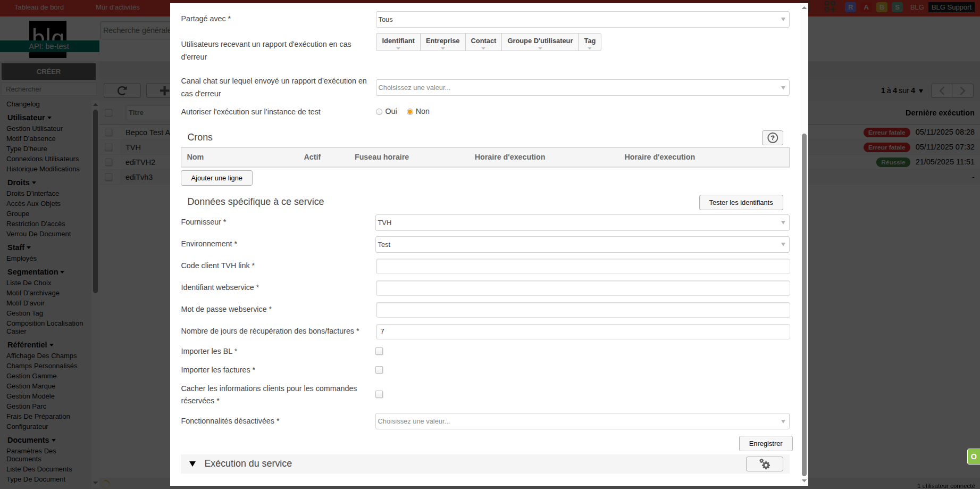Click the blue R badge in top bar
The height and width of the screenshot is (489, 980).
pos(850,7)
